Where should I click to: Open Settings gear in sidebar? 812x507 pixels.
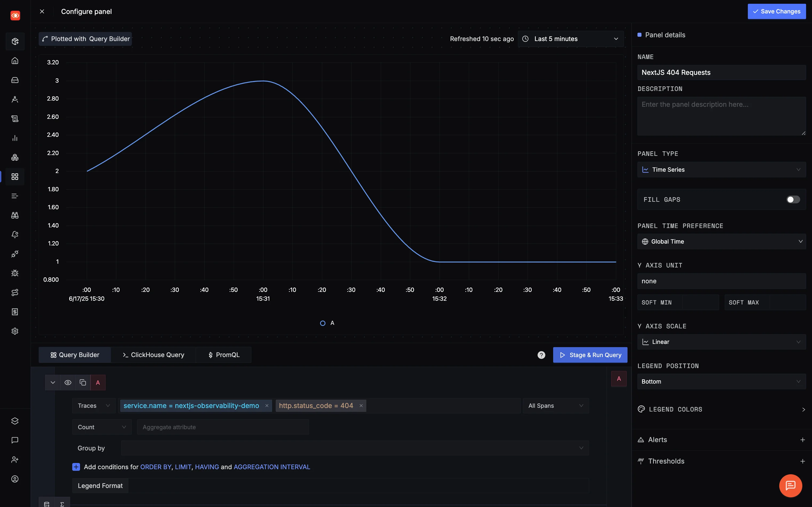coord(15,331)
